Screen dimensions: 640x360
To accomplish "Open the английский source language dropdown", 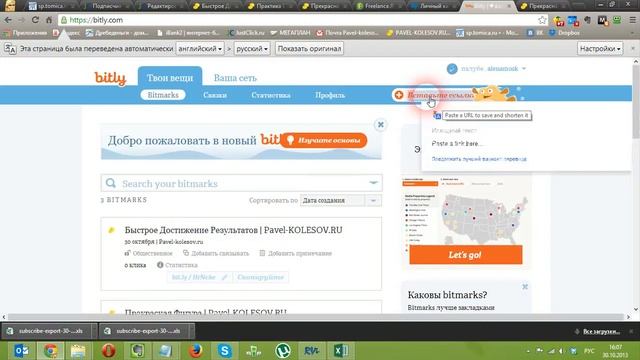I will coord(200,49).
